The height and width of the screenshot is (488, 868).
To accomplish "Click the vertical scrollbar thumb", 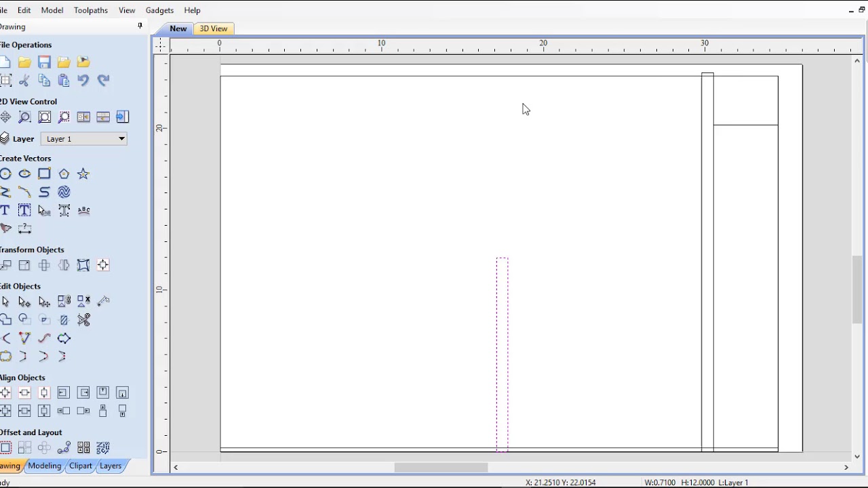I will coord(858,289).
